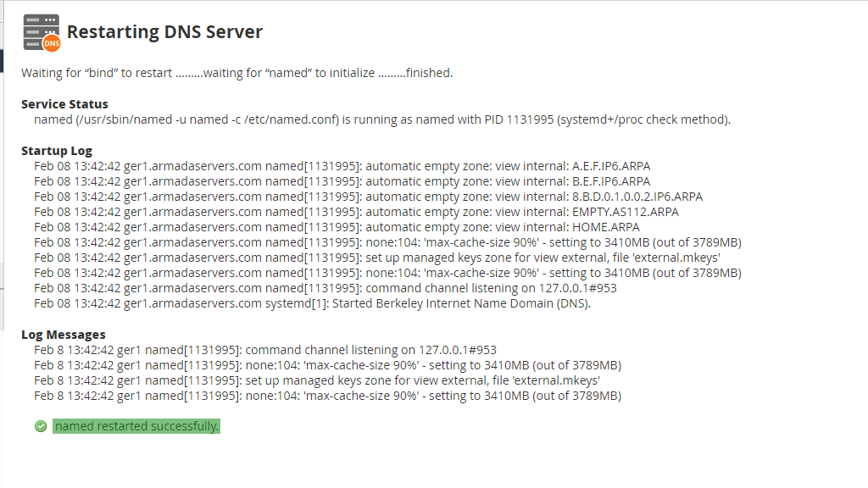Click the DNS server icon beside the title

point(42,32)
